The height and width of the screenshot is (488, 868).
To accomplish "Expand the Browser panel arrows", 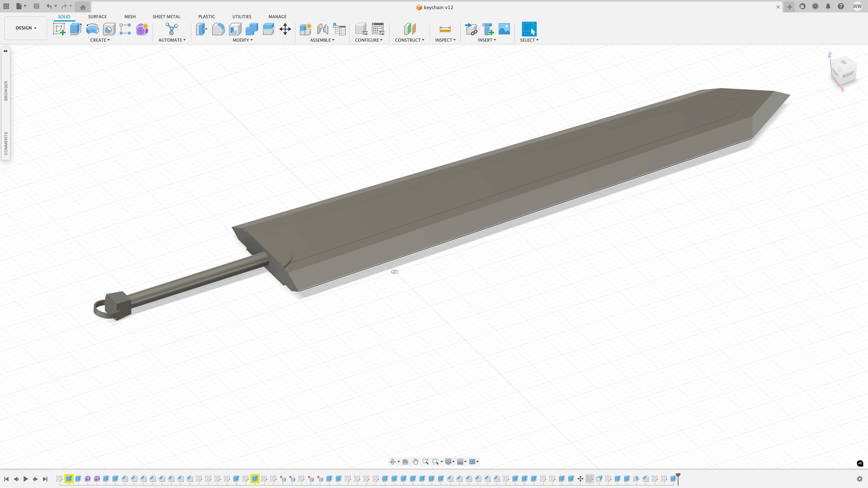I will (x=6, y=51).
